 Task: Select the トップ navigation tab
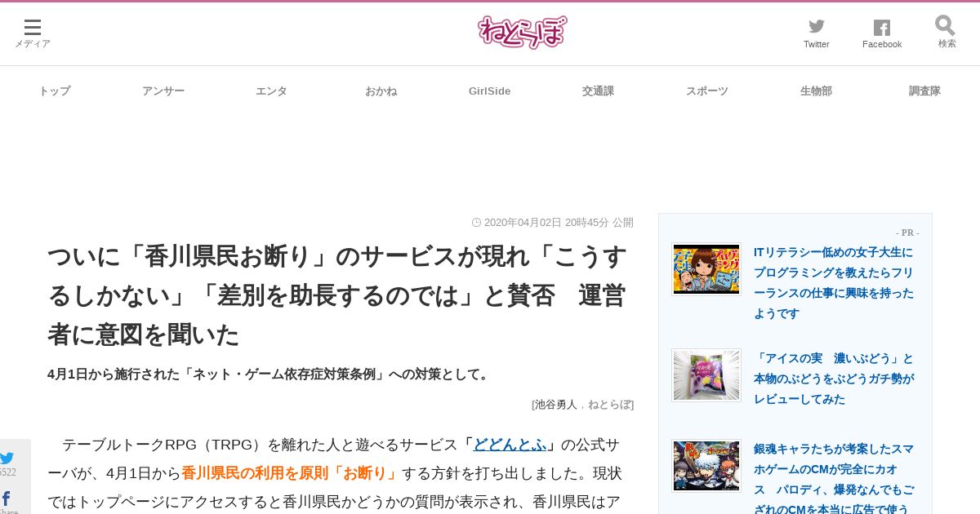pos(55,91)
